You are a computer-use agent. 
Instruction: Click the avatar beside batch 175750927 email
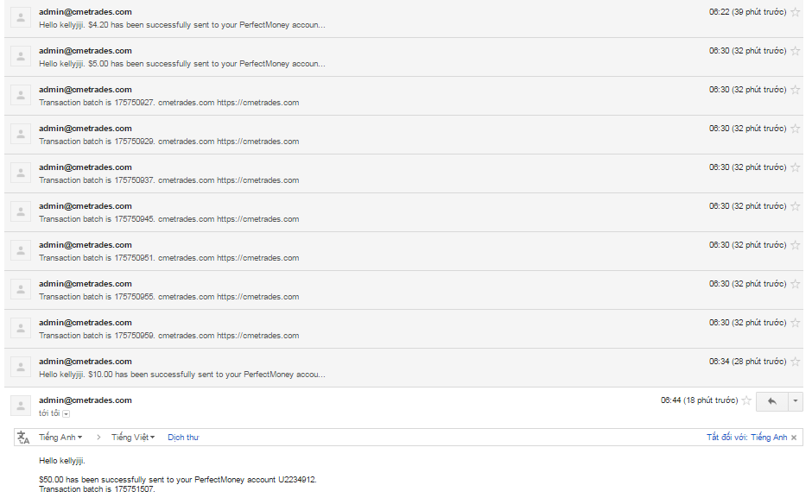pyautogui.click(x=21, y=96)
